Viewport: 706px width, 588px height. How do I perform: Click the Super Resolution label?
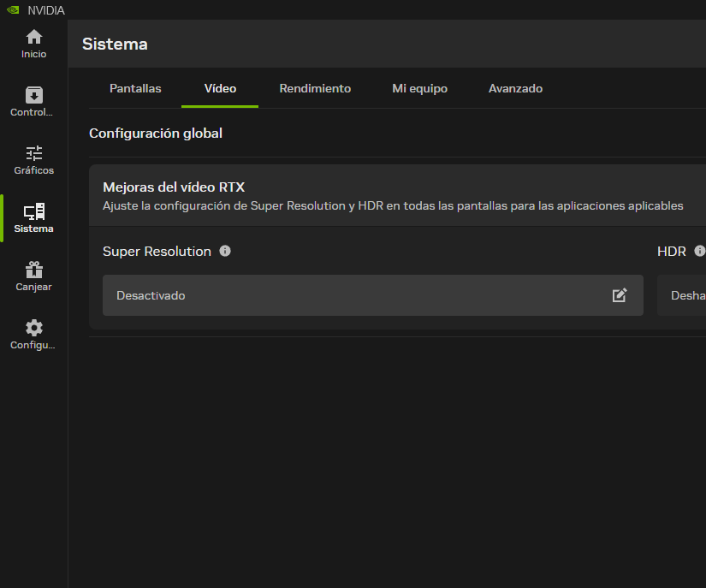click(x=157, y=252)
